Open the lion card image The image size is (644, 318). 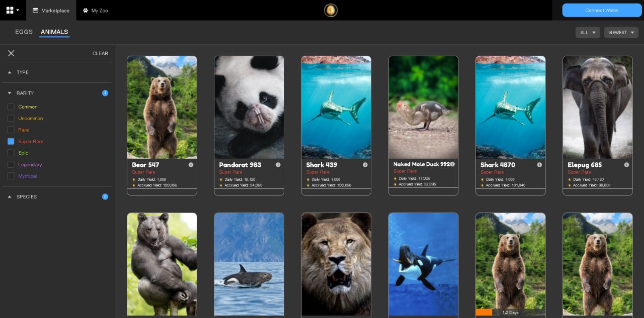336,264
